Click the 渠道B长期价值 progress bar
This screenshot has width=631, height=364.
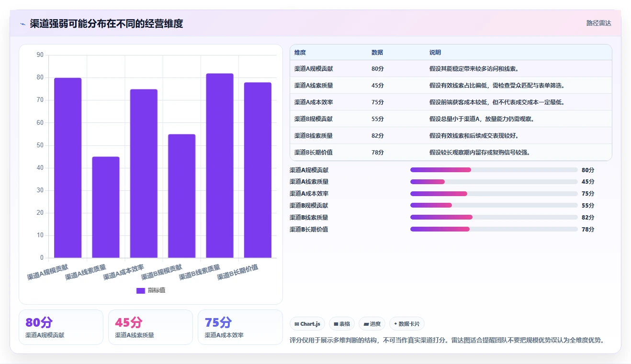pyautogui.click(x=494, y=229)
